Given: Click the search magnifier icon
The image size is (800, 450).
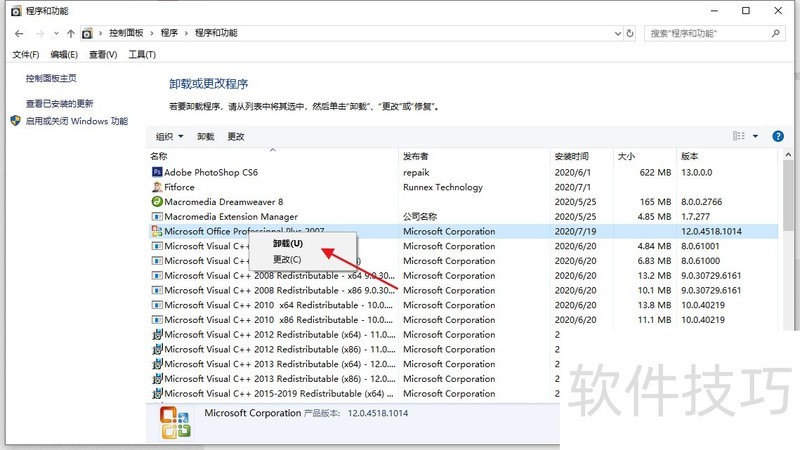Looking at the screenshot, I should click(x=776, y=33).
